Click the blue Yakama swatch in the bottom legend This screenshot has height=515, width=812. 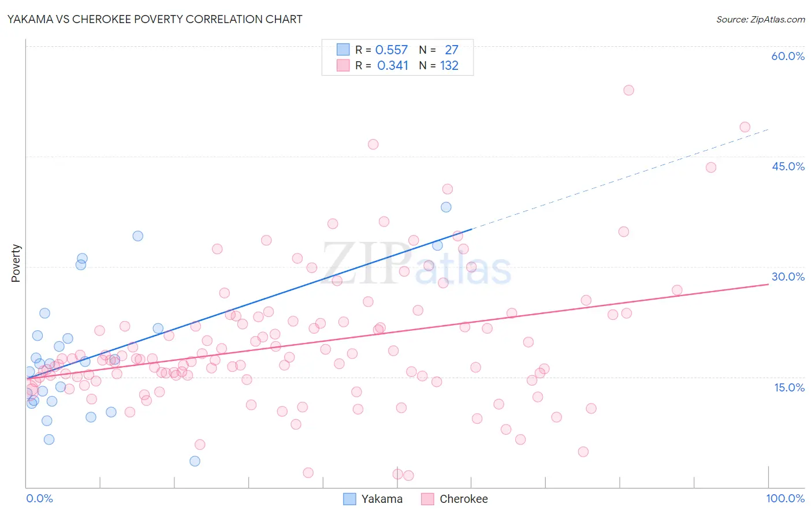point(349,499)
